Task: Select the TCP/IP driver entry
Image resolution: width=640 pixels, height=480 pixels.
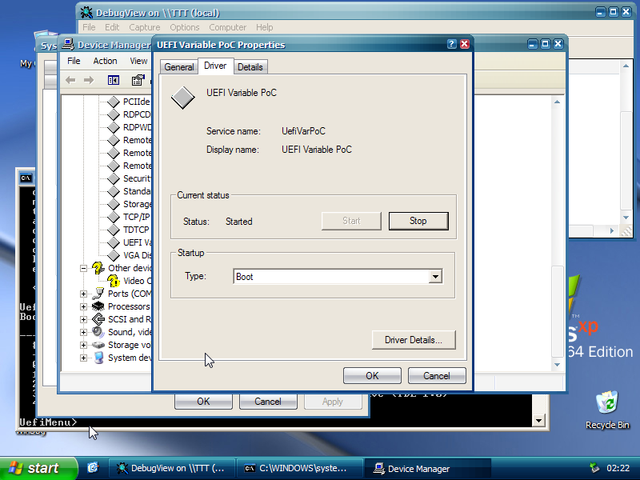Action: [x=137, y=217]
